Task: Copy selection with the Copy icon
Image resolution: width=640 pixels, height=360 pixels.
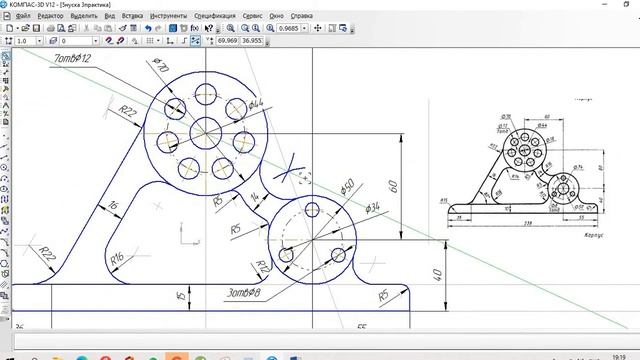Action: click(x=98, y=28)
